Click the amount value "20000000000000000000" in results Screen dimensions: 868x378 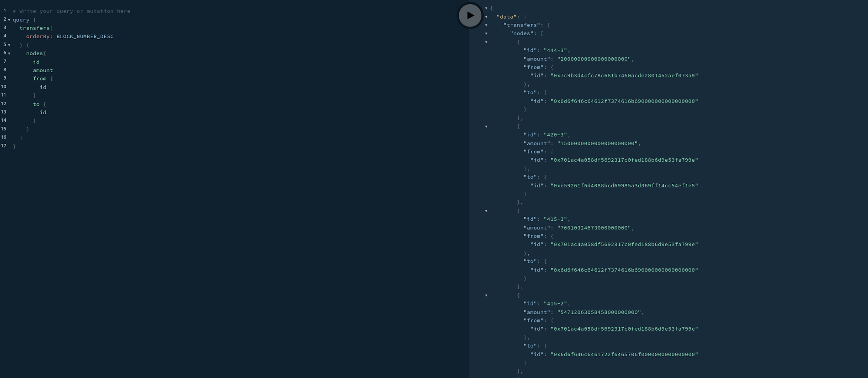(594, 59)
